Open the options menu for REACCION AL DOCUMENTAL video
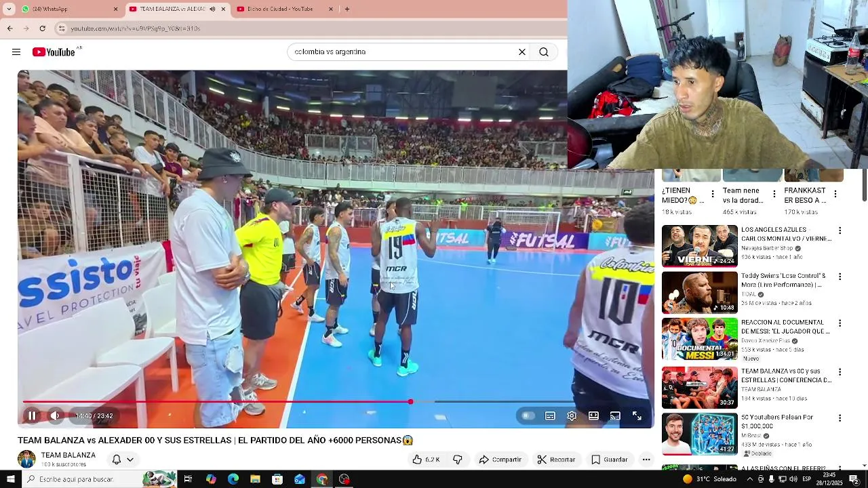 click(x=840, y=324)
